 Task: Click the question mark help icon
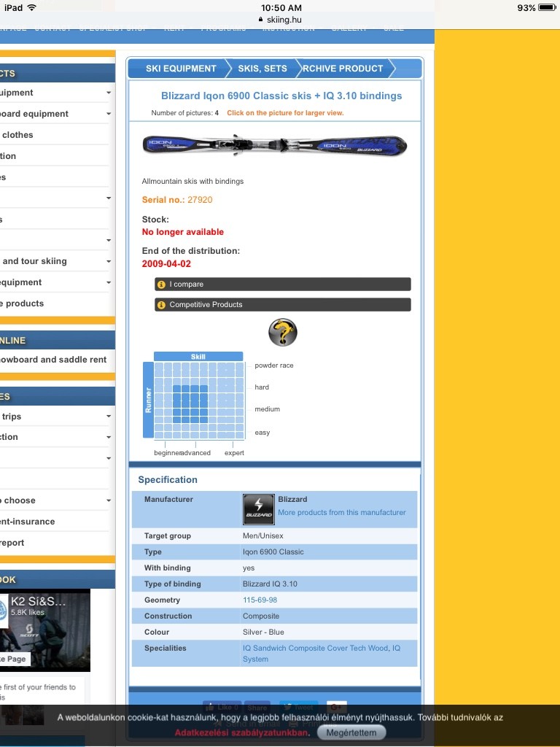tap(283, 333)
